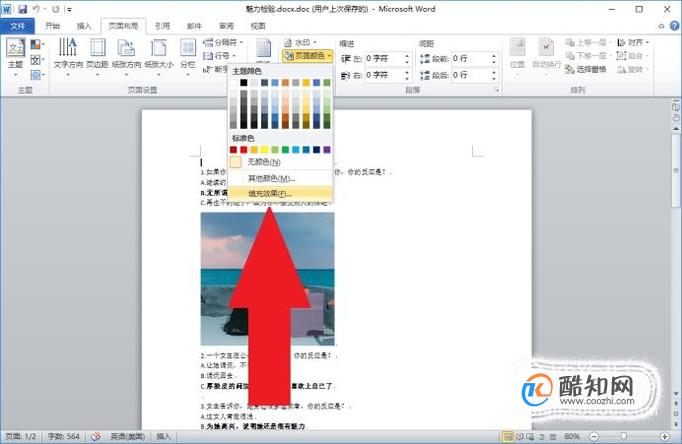Switch to the 引用 (References) tab
Image resolution: width=682 pixels, height=444 pixels.
[162, 26]
